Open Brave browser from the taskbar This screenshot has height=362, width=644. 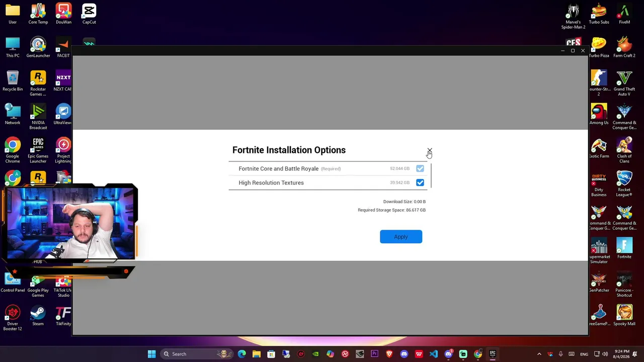pos(389,354)
